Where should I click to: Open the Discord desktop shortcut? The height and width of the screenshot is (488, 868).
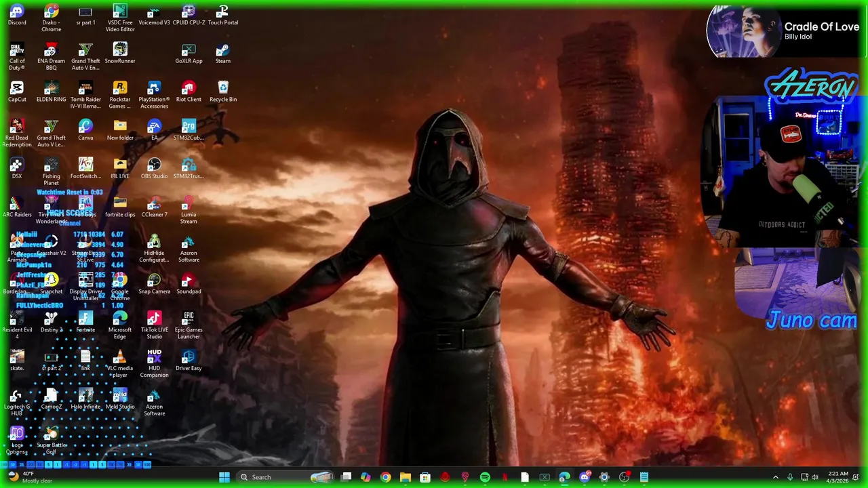pos(17,16)
